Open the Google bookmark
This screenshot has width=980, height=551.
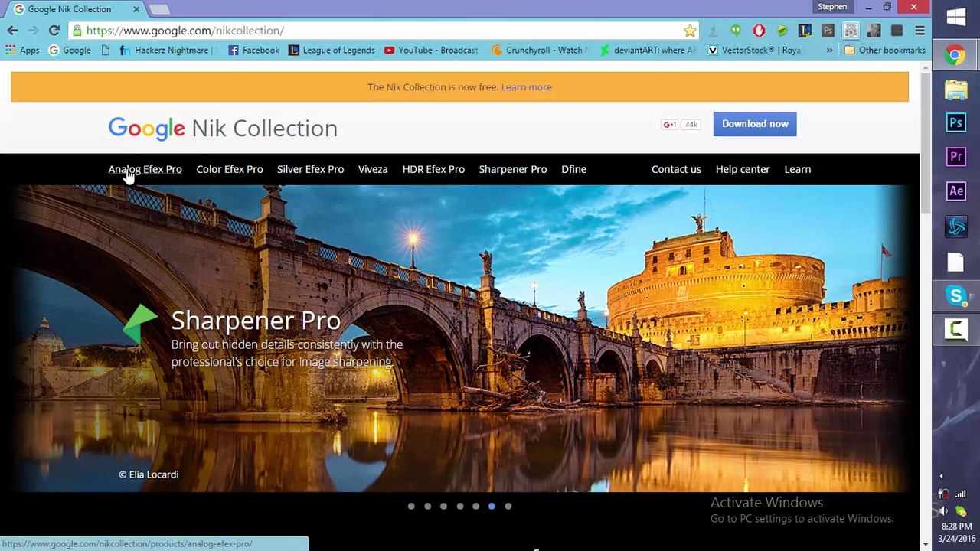tap(70, 51)
